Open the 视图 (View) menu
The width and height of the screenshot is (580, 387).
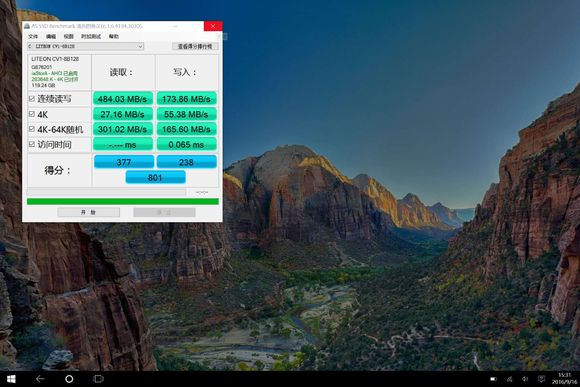(68, 36)
